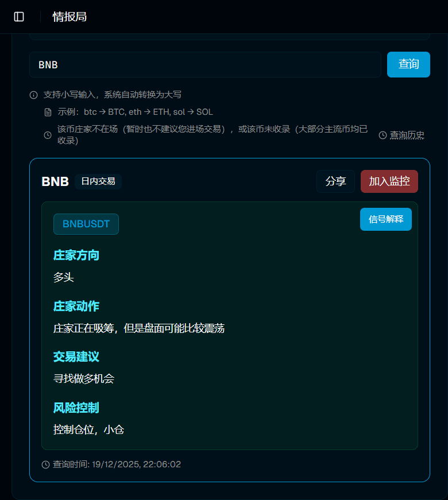Click the 情报局 page title
Image resolution: width=448 pixels, height=500 pixels.
click(69, 17)
